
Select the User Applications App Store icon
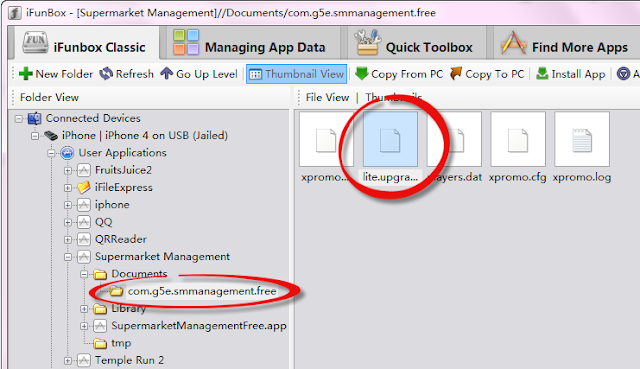coord(67,153)
